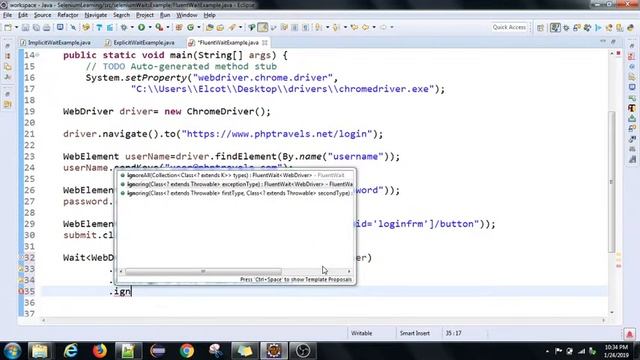
Task: Collapse the main method at line 14
Action: [38, 55]
